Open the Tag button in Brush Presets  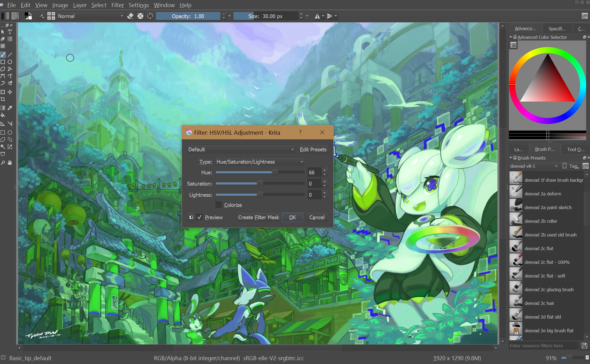[x=571, y=166]
